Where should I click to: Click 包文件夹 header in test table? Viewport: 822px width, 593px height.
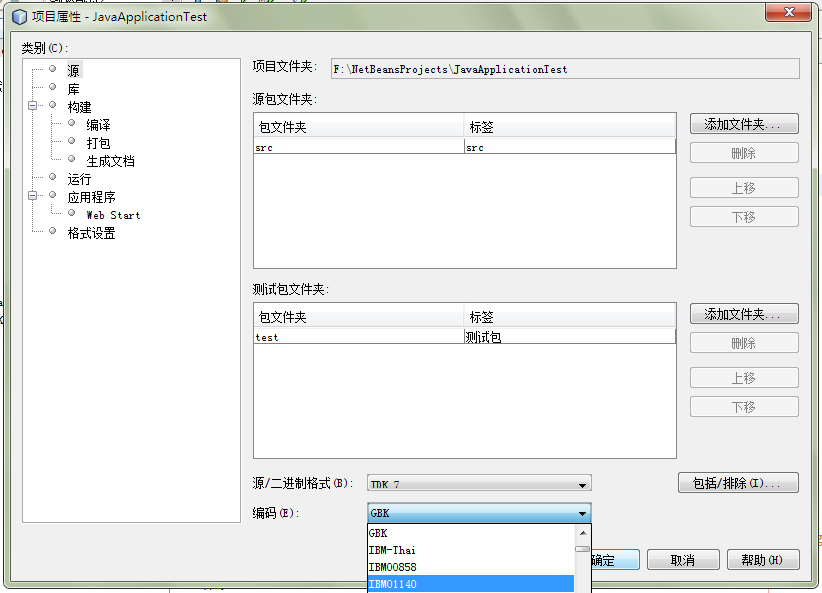coord(359,317)
